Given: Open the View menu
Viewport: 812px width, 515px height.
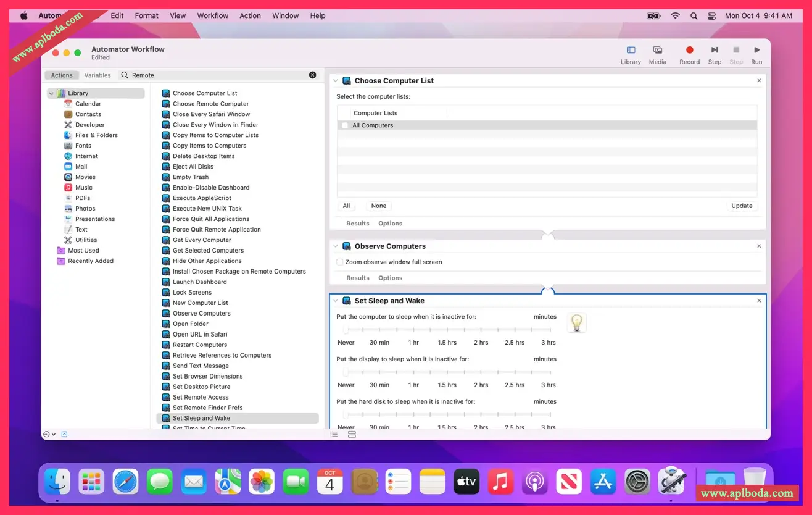Looking at the screenshot, I should pos(178,15).
